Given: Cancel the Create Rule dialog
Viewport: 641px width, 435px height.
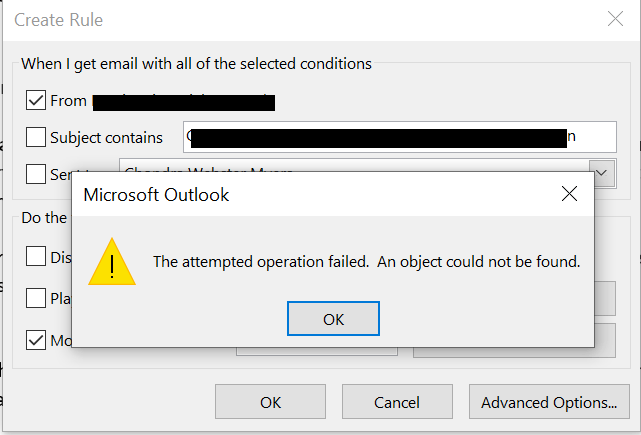Looking at the screenshot, I should pyautogui.click(x=397, y=402).
